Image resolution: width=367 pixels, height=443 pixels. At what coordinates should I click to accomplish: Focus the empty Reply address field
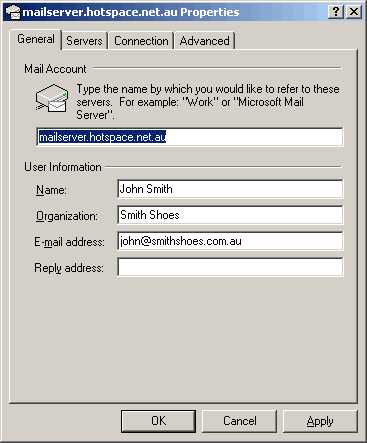pos(230,267)
